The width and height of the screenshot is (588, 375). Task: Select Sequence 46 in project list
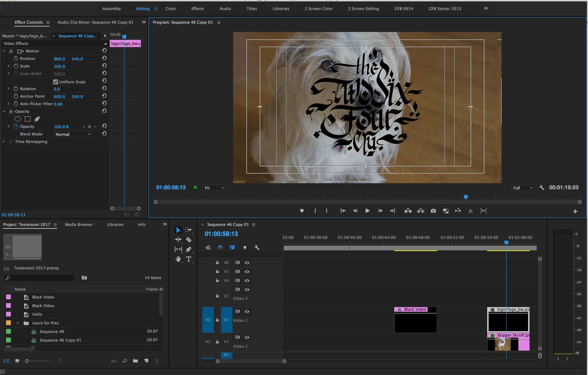(52, 332)
